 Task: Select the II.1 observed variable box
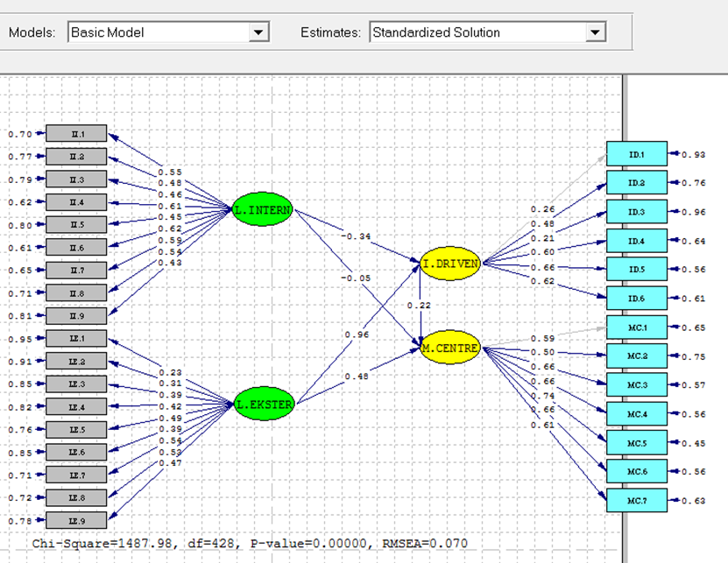point(76,134)
